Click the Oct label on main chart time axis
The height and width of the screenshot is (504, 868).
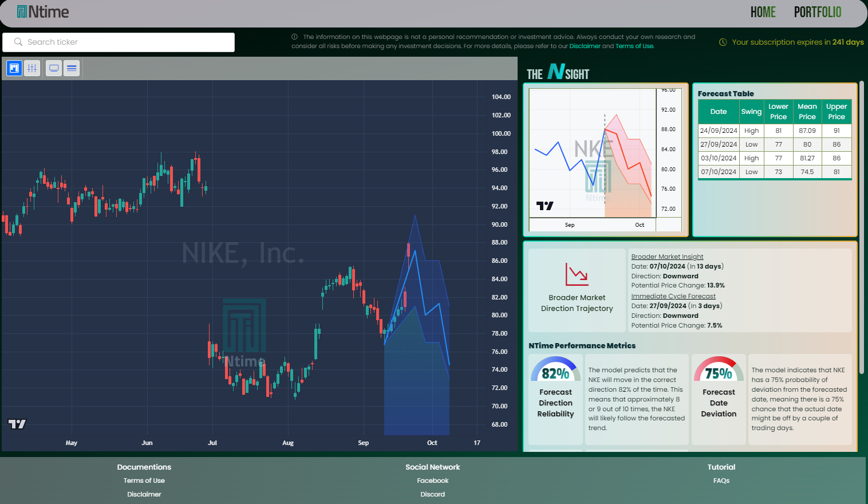point(432,443)
